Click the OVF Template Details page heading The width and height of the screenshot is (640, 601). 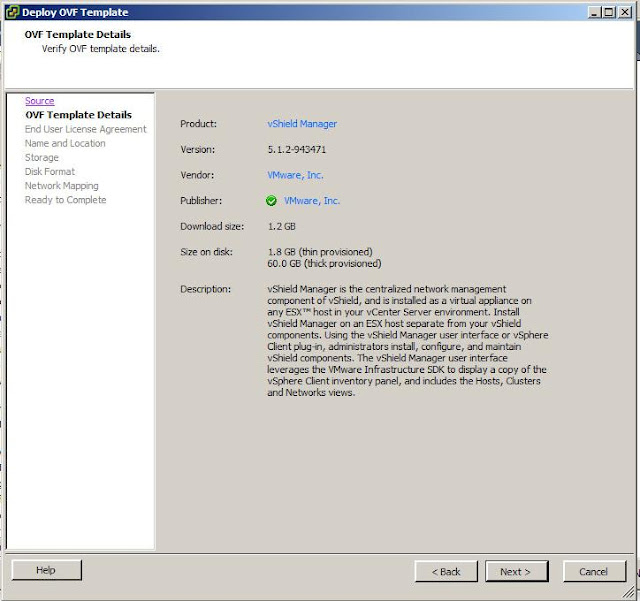(78, 35)
